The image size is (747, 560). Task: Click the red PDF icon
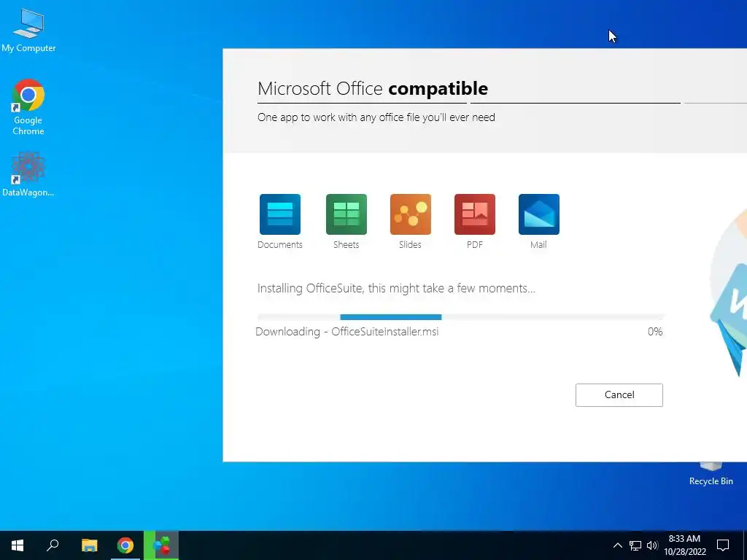pos(474,214)
